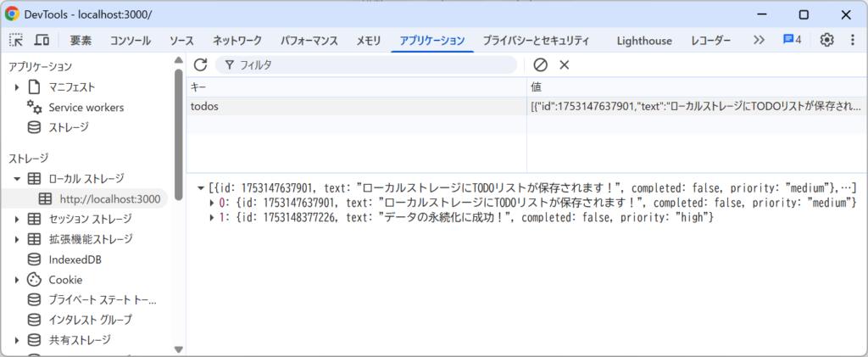The image size is (868, 357).
Task: Expand array item 1 in the preview
Action: (x=212, y=218)
